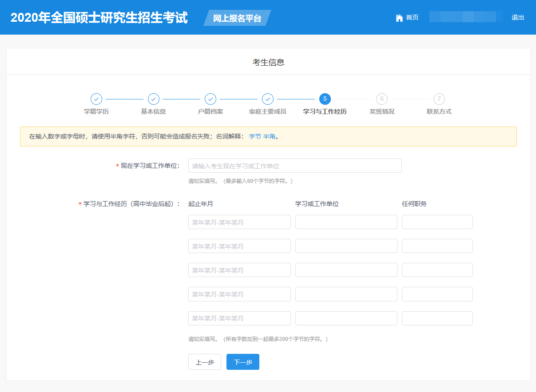
Task: Click step 7 circle for 联系方式
Action: pos(439,99)
